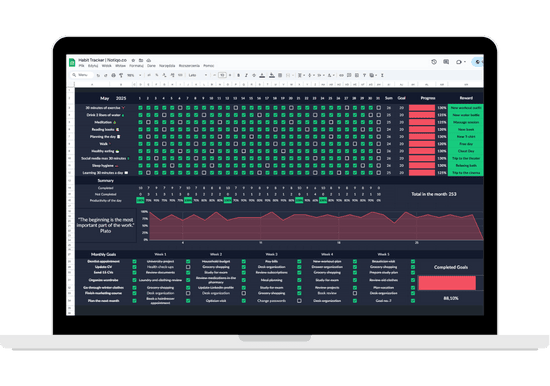Open the Plik menu
The width and height of the screenshot is (550, 386).
tap(81, 66)
